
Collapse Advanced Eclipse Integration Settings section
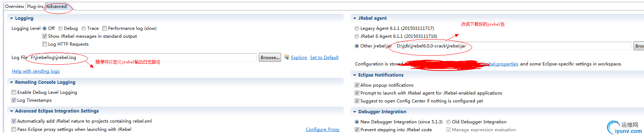12,111
